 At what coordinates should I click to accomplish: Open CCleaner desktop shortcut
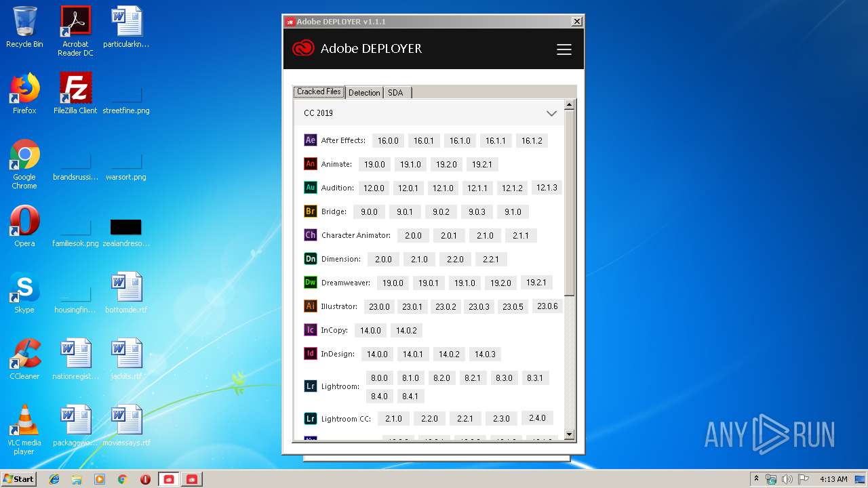coord(24,359)
